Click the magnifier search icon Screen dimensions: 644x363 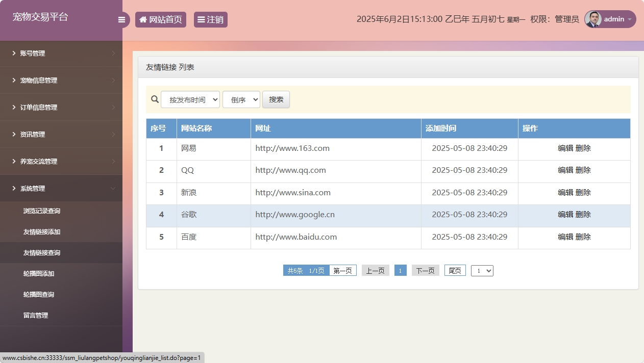pos(155,99)
